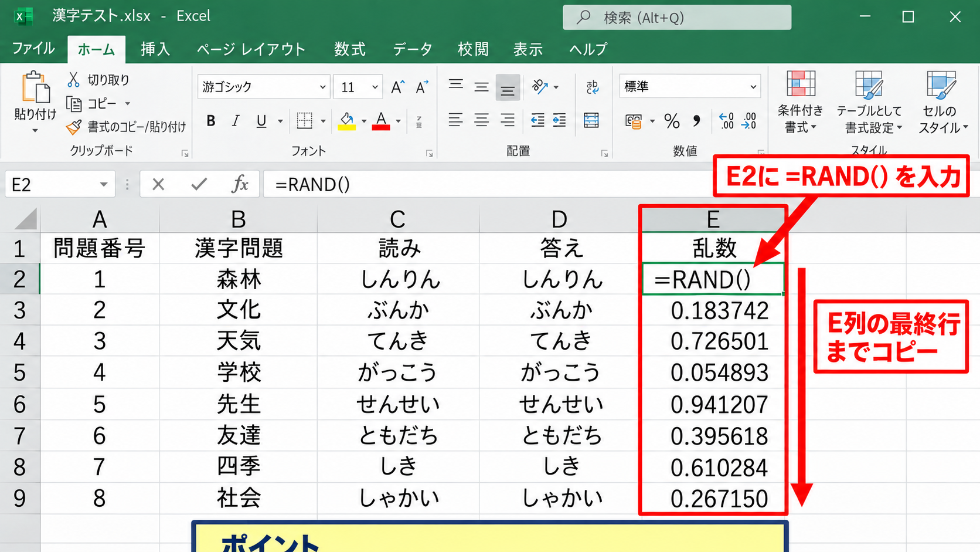
Task: Cancel formula entry with X icon
Action: (158, 185)
